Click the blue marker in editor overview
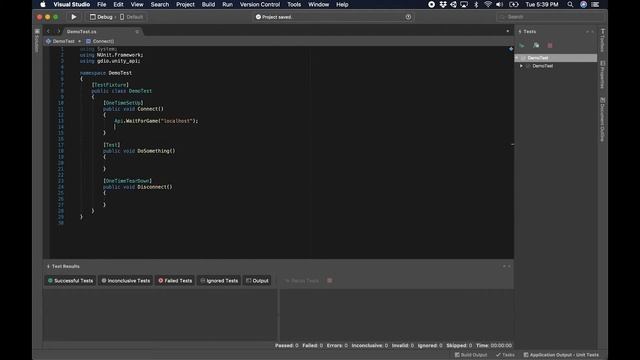640x360 pixels. click(x=511, y=49)
